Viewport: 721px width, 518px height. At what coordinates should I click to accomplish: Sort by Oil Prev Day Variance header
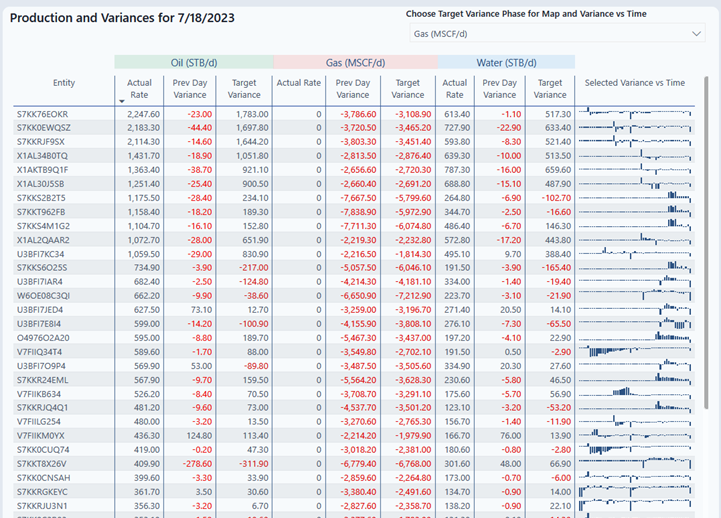click(x=189, y=89)
